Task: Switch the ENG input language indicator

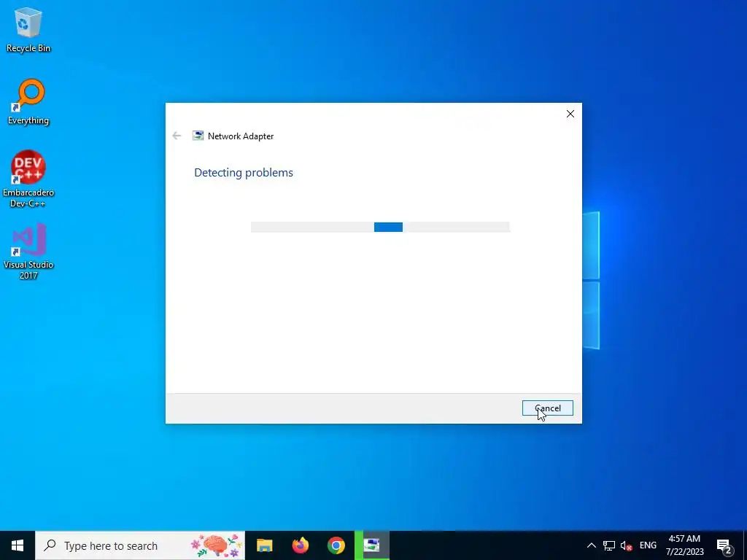Action: 648,545
